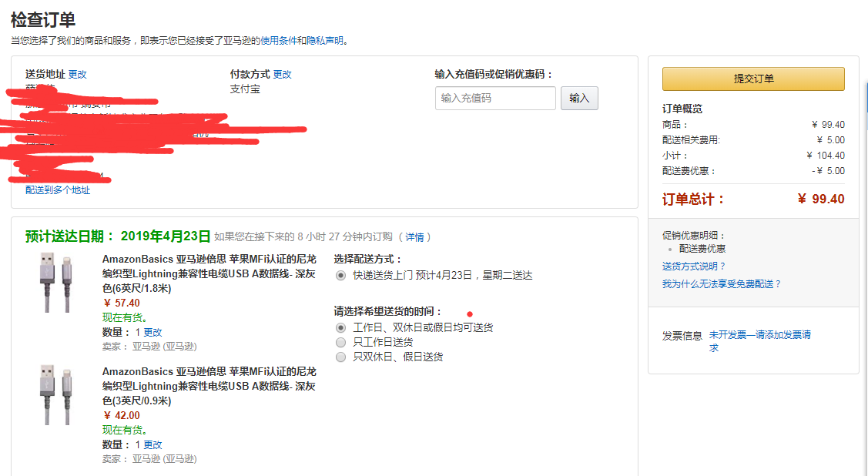Click the 提交订单 submit order button
Image resolution: width=868 pixels, height=476 pixels.
point(753,79)
